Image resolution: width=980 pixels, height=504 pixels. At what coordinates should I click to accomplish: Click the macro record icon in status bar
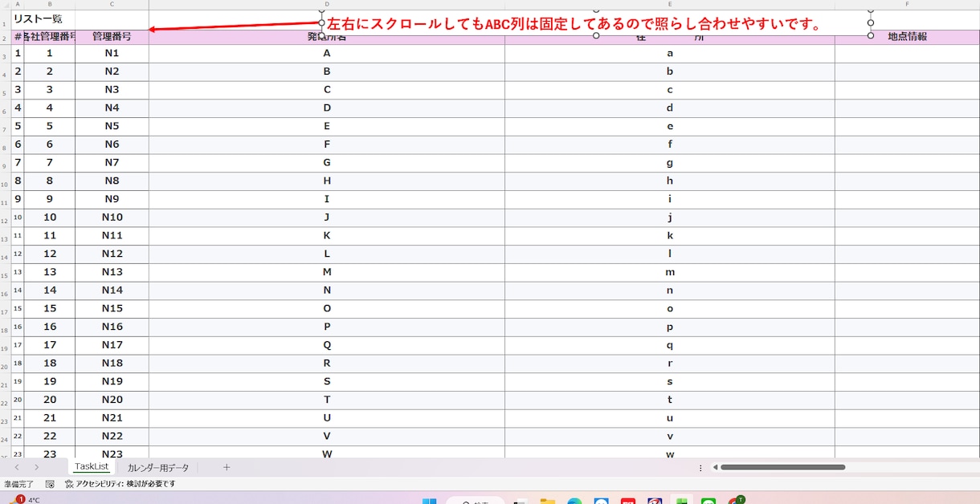(50, 484)
